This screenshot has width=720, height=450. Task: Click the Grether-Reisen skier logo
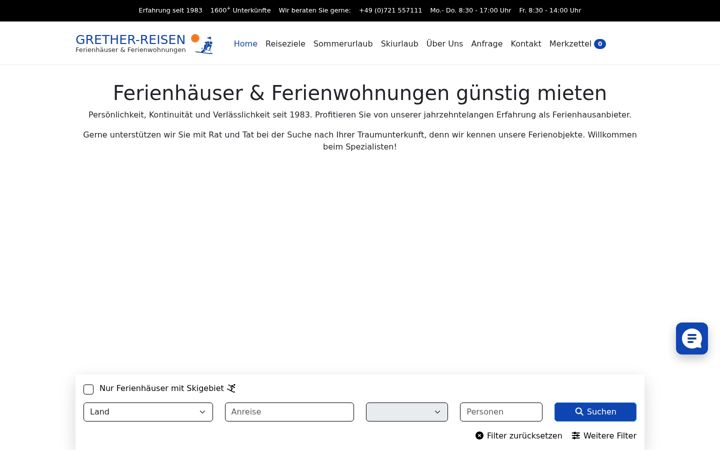point(203,45)
